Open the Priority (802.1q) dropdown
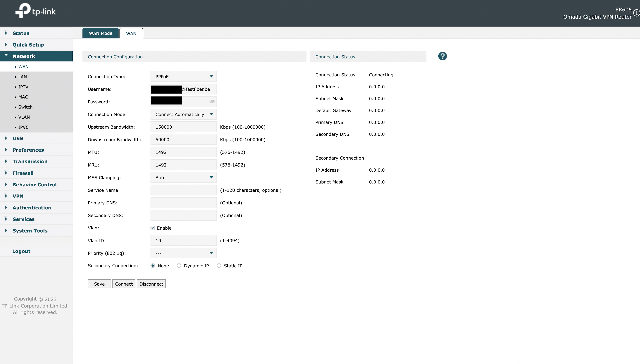The height and width of the screenshot is (364, 640). [183, 253]
